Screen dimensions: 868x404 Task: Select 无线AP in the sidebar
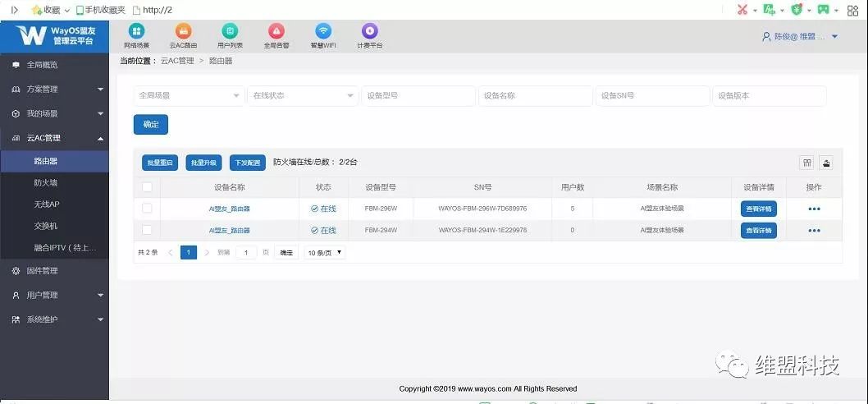click(x=54, y=204)
